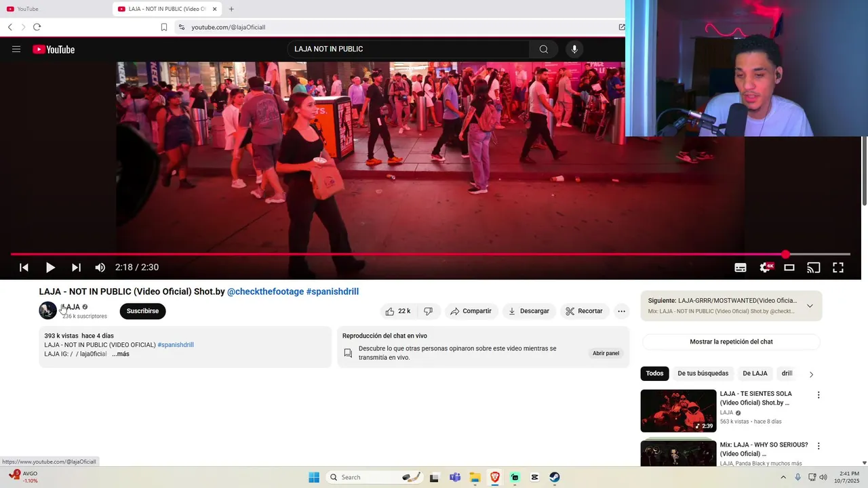Open Microsoft Teams from the taskbar
The height and width of the screenshot is (488, 868).
[x=455, y=477]
